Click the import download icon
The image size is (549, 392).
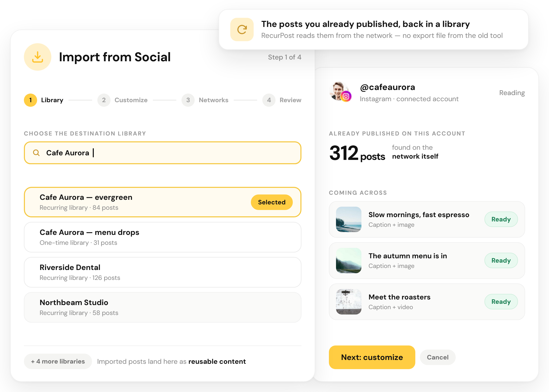38,57
